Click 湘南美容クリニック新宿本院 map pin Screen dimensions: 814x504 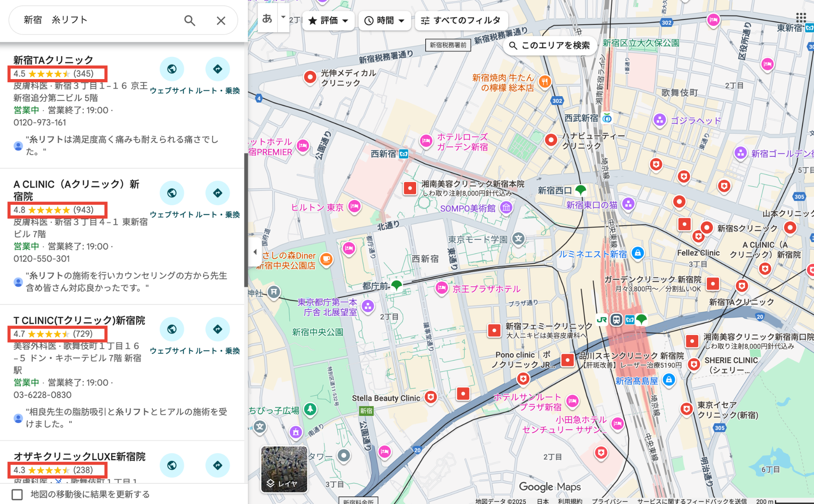tap(410, 188)
